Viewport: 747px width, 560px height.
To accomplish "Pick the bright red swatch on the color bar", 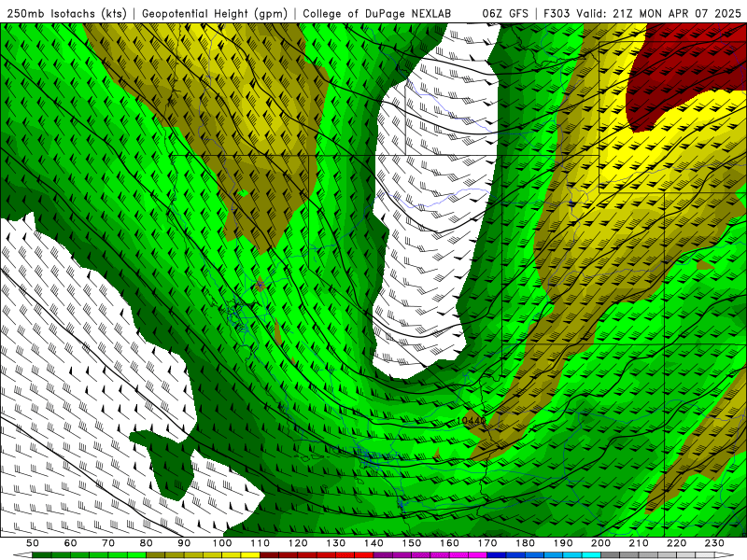I will 364,555.
